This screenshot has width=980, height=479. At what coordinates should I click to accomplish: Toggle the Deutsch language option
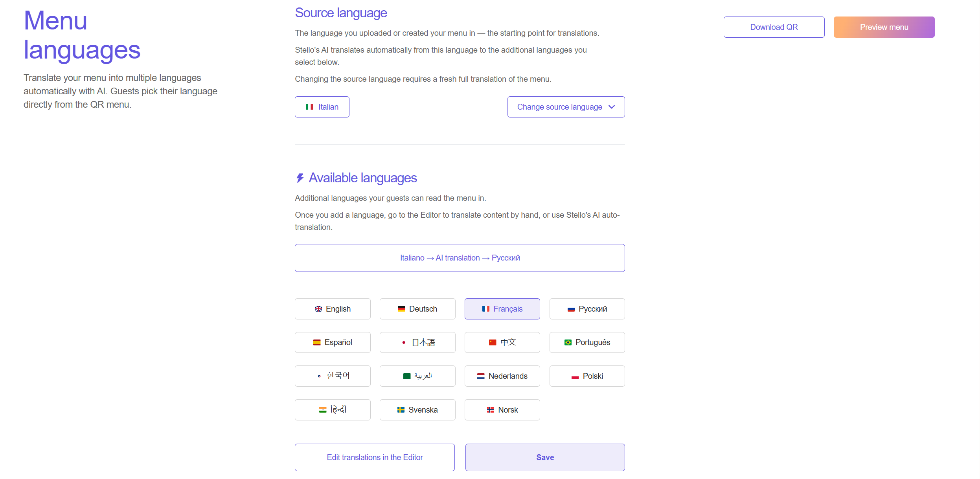[417, 309]
